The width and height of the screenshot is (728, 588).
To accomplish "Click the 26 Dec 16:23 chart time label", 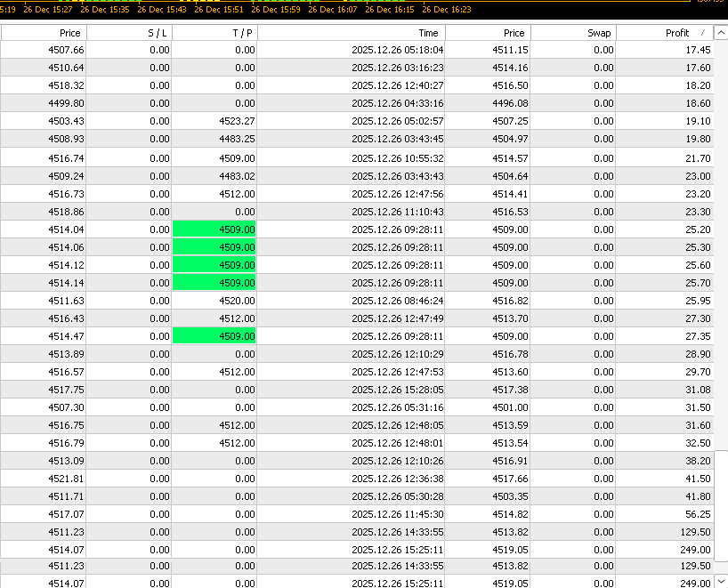I will [x=446, y=10].
